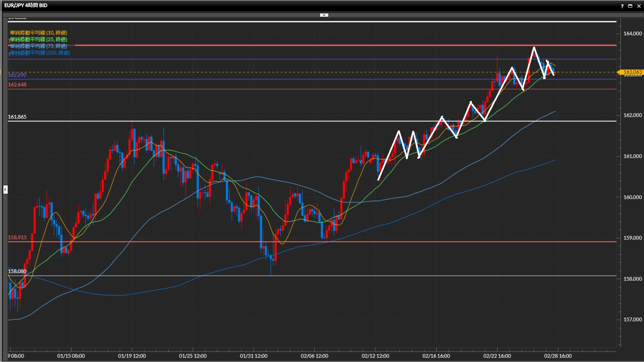This screenshot has width=644, height=362.
Task: Select the 10-period moving average label
Action: coord(39,33)
